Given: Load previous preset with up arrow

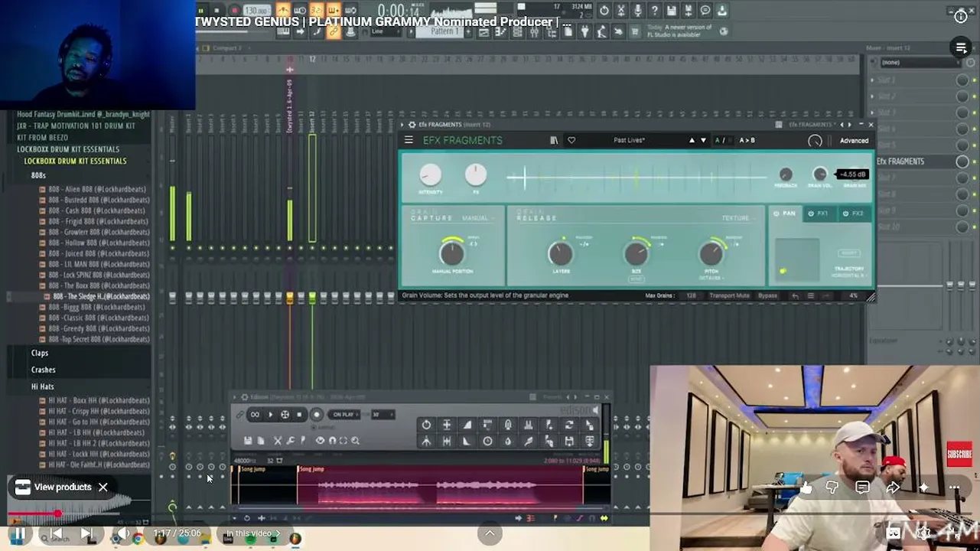Looking at the screenshot, I should pos(692,140).
